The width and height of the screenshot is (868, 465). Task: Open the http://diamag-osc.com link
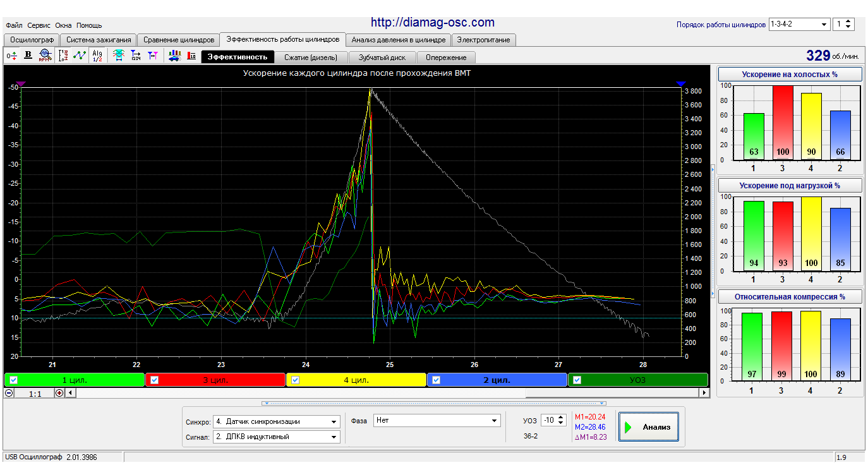click(x=433, y=23)
